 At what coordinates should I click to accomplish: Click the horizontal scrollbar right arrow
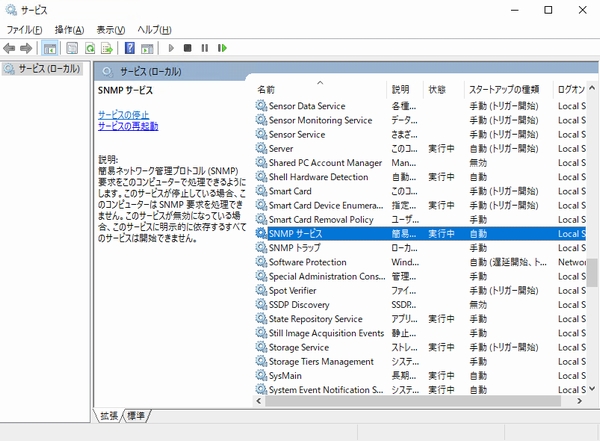point(579,401)
